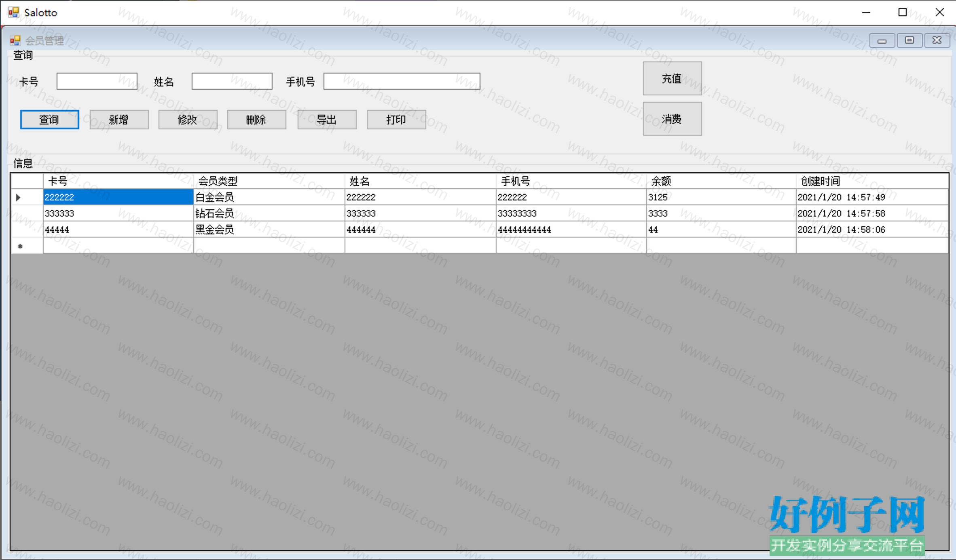This screenshot has height=560, width=956.
Task: Click the 打印 print button
Action: 396,120
